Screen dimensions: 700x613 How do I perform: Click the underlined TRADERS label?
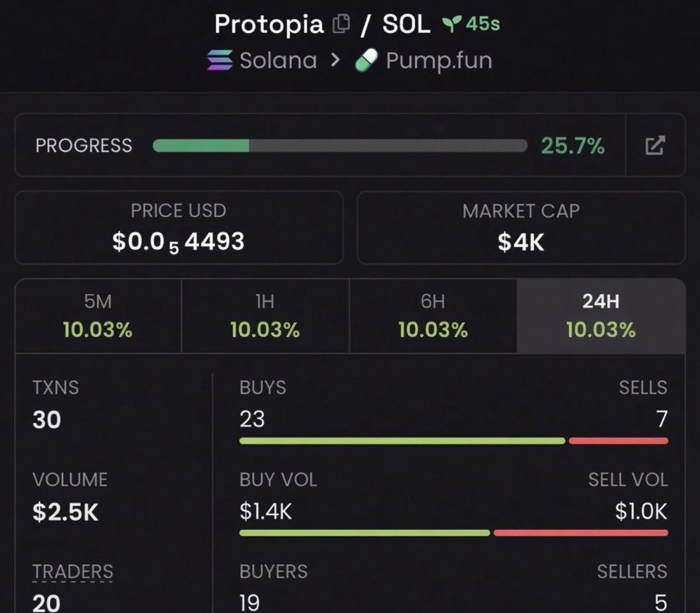point(72,571)
